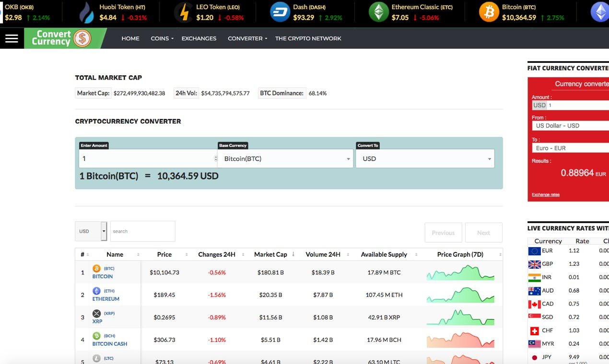Expand the COINS menu dropdown
Screen dimensions: 609x364
(x=162, y=38)
